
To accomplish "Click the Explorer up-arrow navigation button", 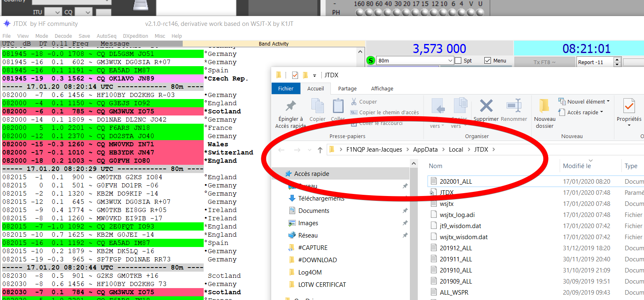I will (320, 150).
